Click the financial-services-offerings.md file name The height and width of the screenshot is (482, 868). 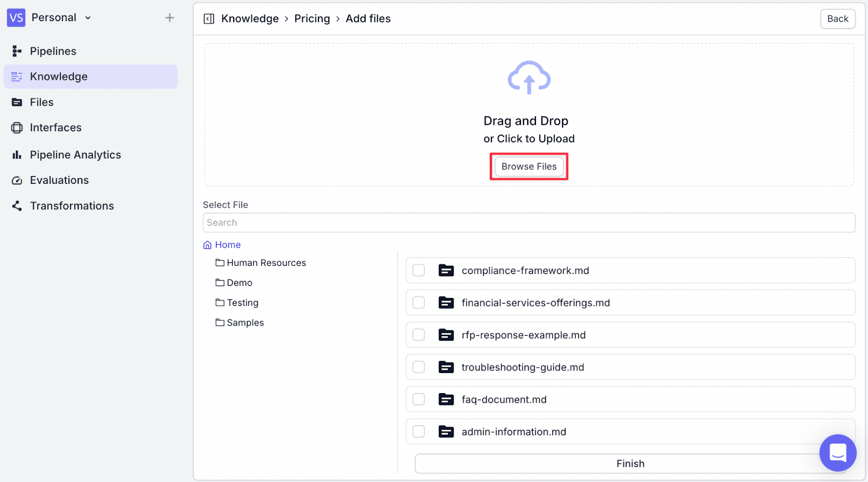pos(535,303)
